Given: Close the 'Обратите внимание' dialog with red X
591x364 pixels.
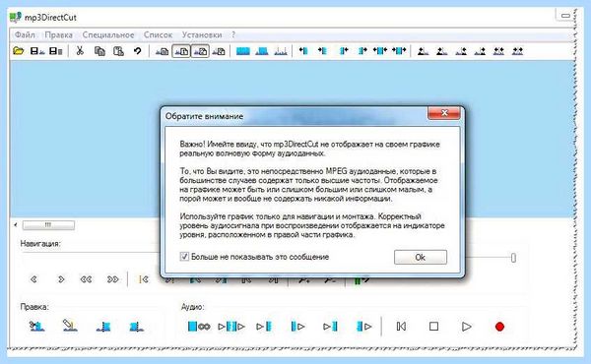Looking at the screenshot, I should coord(444,113).
